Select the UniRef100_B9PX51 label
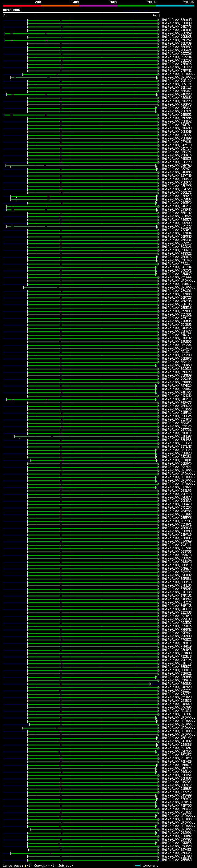The height and width of the screenshot is (868, 197). (177, 775)
